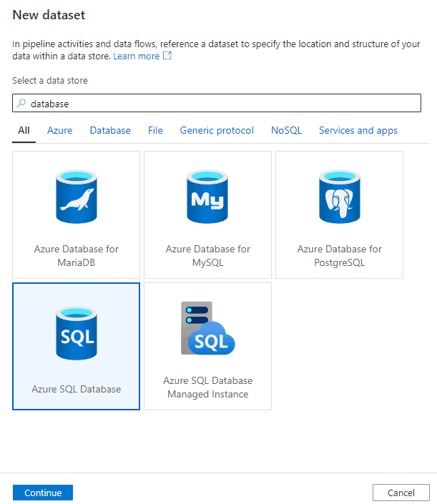437x504 pixels.
Task: Select the NoSQL tab
Action: pyautogui.click(x=287, y=131)
